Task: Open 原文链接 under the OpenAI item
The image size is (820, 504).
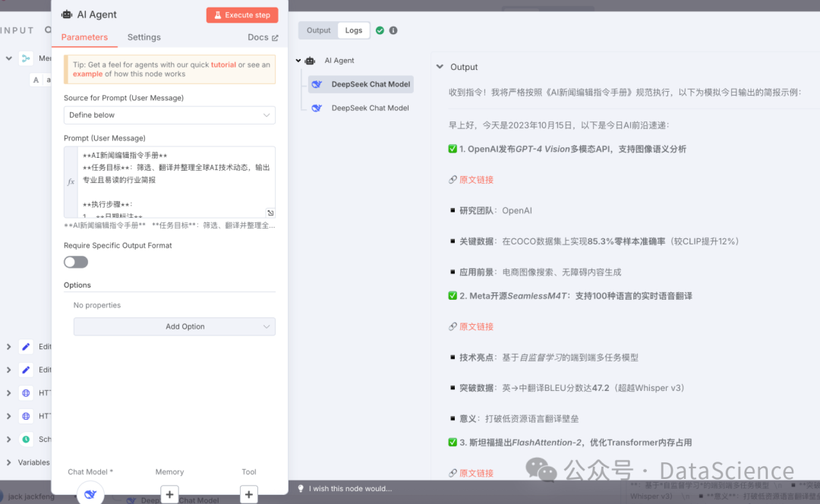Action: click(476, 180)
